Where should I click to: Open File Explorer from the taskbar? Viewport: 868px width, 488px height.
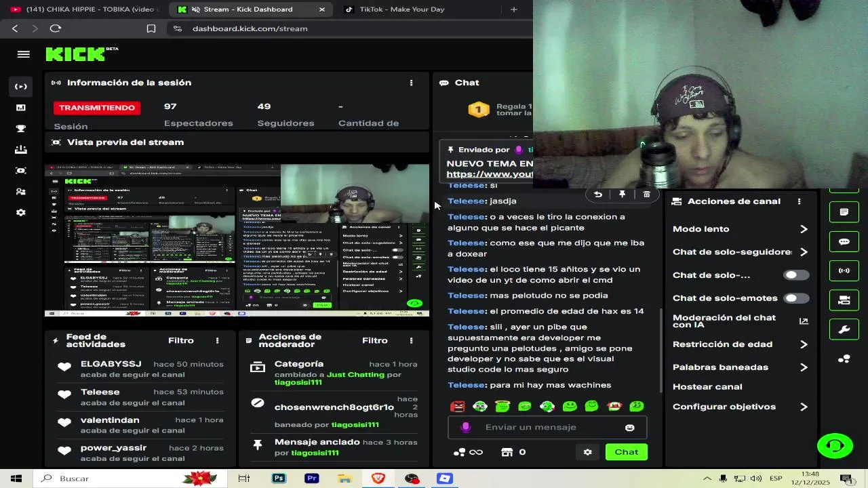[345, 479]
